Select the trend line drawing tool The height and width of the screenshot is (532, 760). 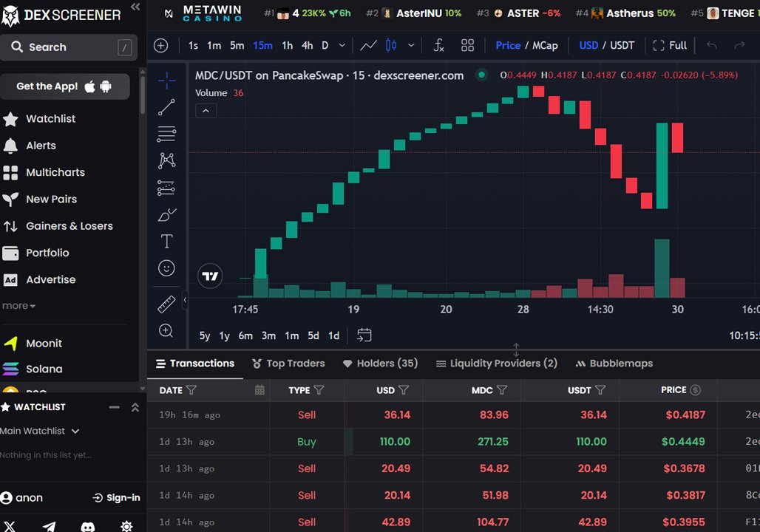click(x=166, y=107)
